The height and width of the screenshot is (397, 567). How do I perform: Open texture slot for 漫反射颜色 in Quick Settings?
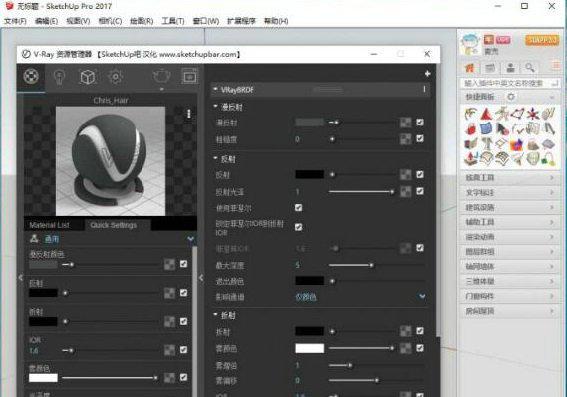[x=169, y=264]
